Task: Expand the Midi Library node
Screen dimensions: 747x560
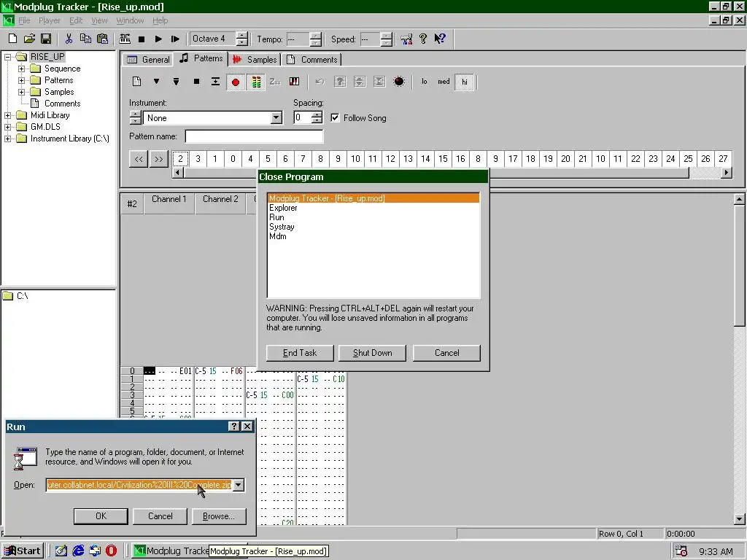Action: point(7,115)
